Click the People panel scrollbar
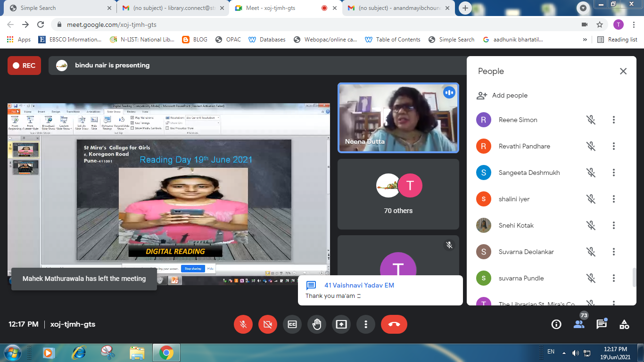Screen dimensions: 644x362 coord(635,277)
